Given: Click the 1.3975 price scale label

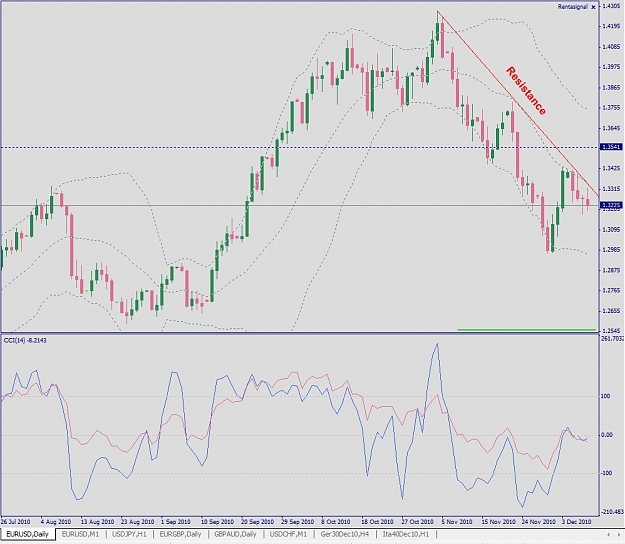Looking at the screenshot, I should 611,67.
